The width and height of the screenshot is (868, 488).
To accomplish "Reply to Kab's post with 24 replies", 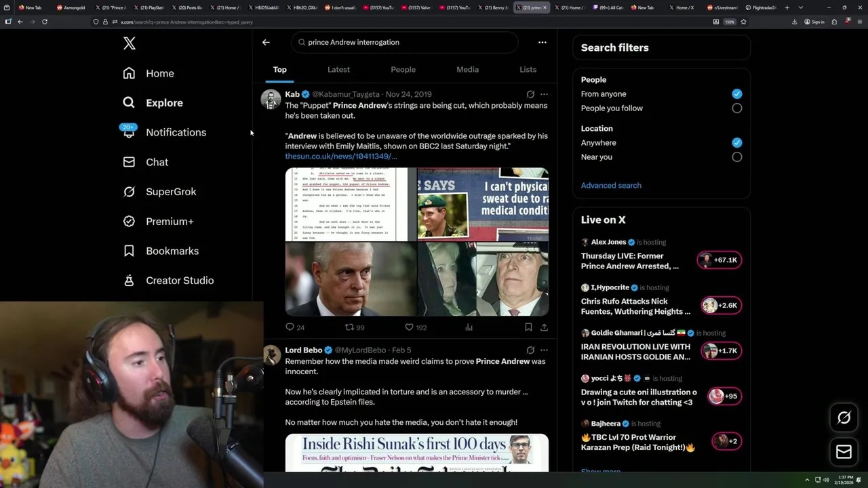I will pos(294,327).
